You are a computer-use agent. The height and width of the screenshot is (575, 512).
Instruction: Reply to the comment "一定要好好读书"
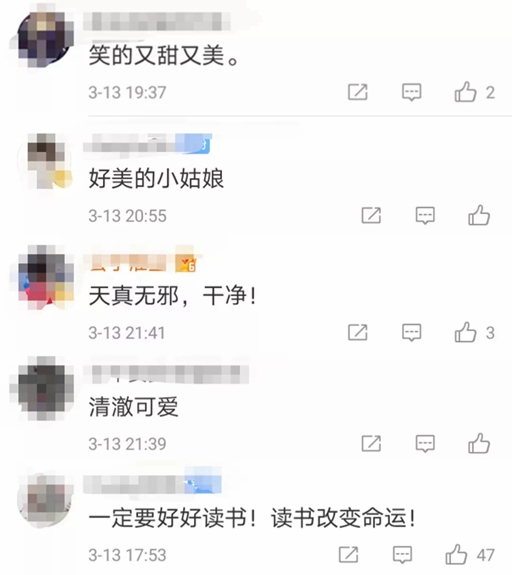pos(402,555)
